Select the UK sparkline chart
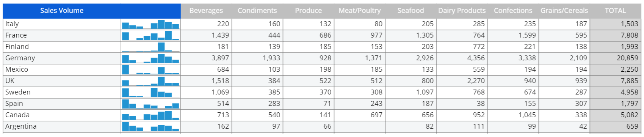The width and height of the screenshot is (644, 137). click(x=150, y=81)
